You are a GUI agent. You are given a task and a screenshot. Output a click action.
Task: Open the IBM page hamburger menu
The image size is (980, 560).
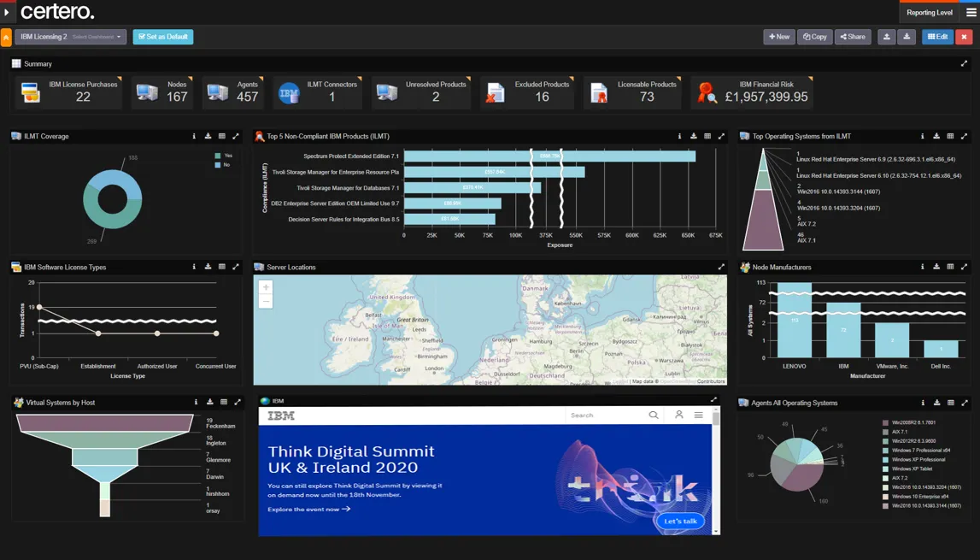point(698,415)
